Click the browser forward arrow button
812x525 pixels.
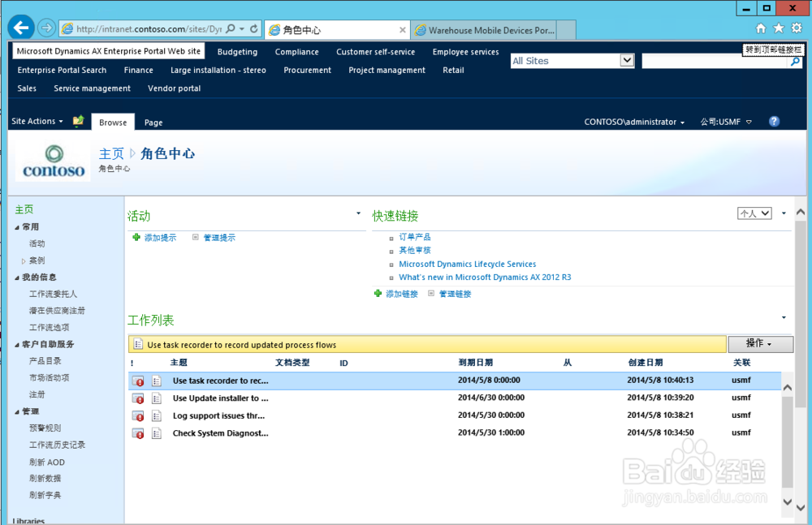click(x=46, y=28)
